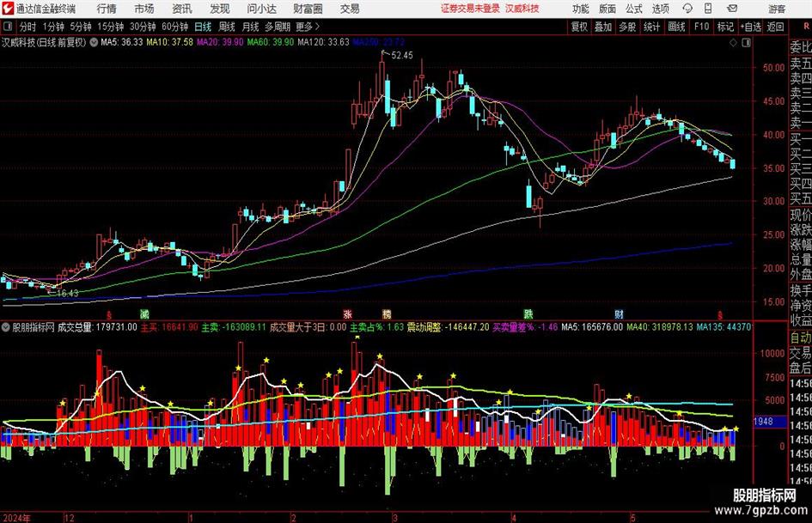Switch to 月线 monthly period

[250, 27]
